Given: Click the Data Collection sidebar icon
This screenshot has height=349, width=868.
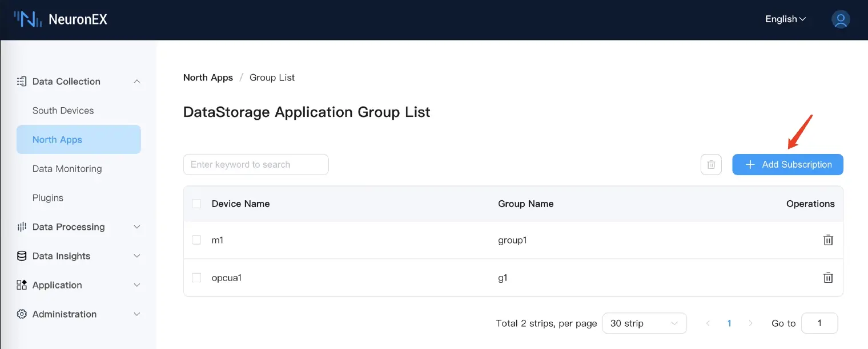Looking at the screenshot, I should tap(22, 82).
